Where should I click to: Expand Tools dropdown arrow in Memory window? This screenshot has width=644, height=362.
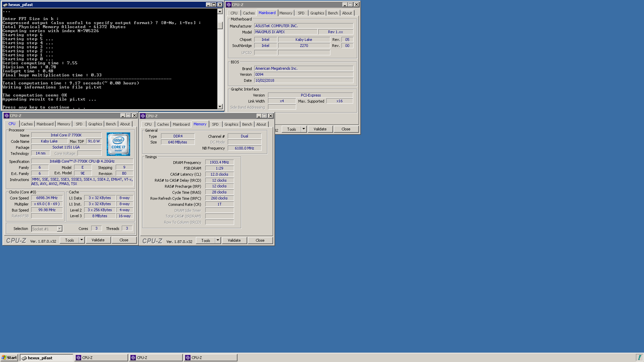point(218,240)
